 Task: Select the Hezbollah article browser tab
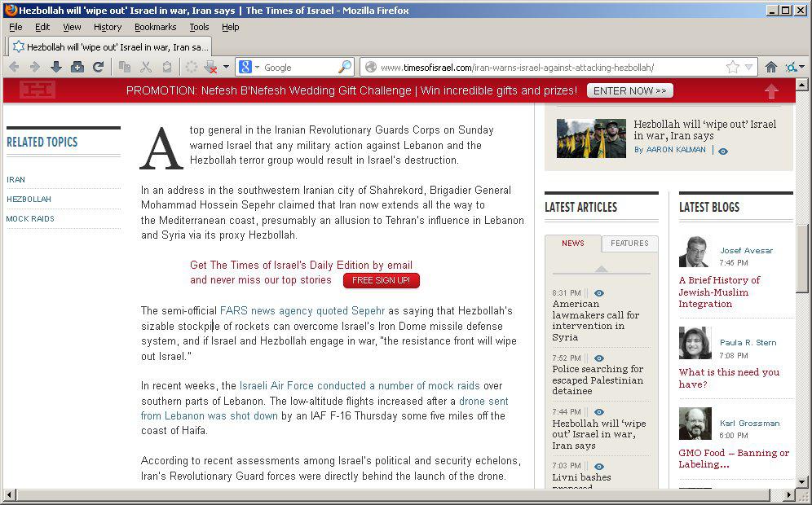pyautogui.click(x=110, y=46)
